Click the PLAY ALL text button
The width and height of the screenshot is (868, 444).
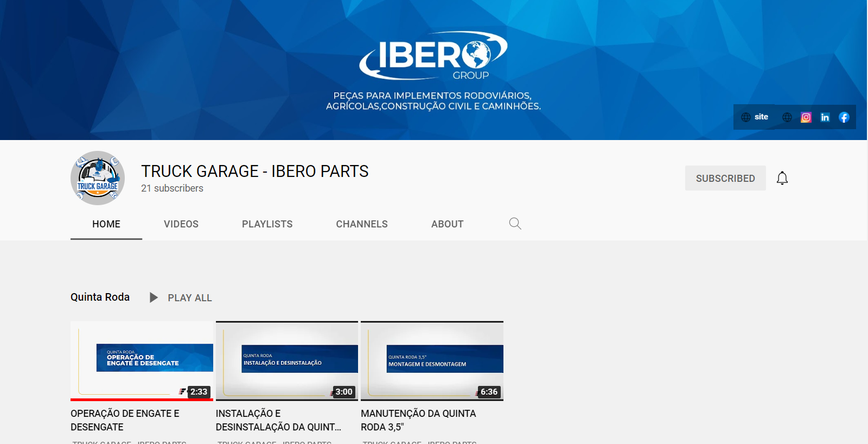click(190, 298)
